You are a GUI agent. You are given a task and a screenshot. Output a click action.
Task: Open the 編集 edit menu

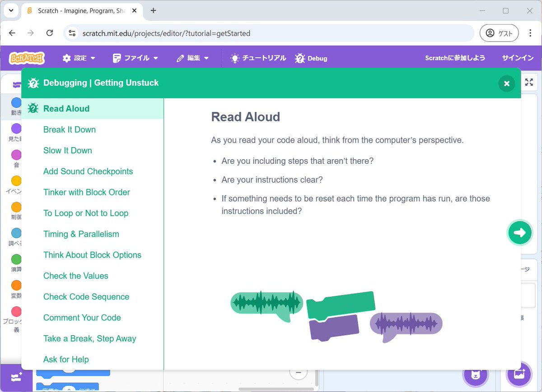pyautogui.click(x=193, y=58)
